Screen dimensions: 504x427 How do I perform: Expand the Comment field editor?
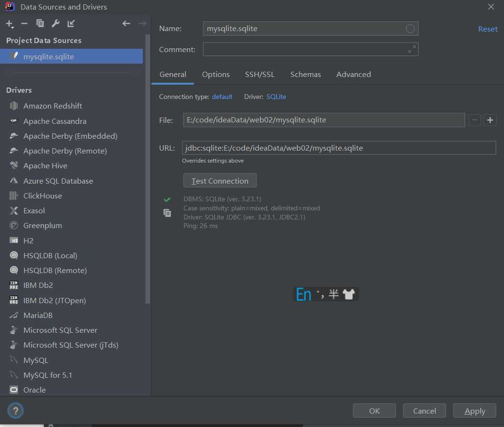pos(412,49)
